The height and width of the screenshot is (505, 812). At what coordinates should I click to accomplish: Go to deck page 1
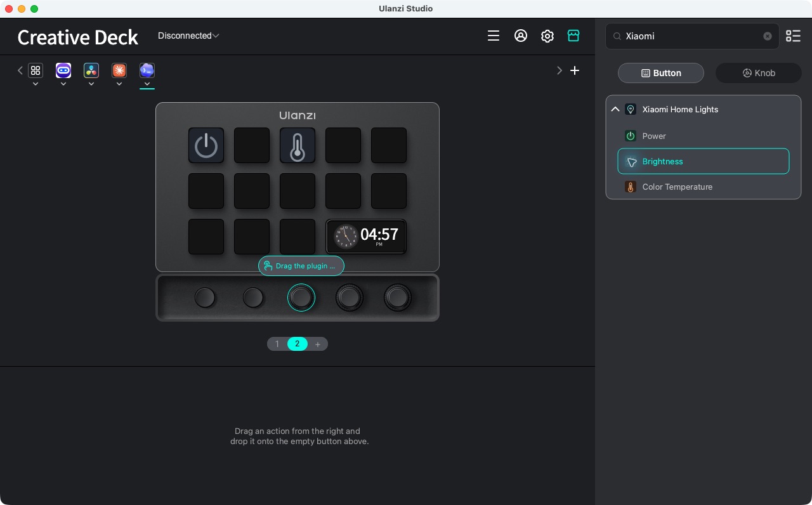point(277,344)
